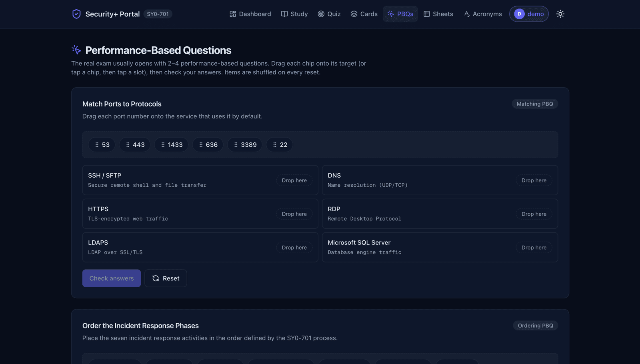640x364 pixels.
Task: Click the SSH / SFTP label
Action: click(105, 176)
